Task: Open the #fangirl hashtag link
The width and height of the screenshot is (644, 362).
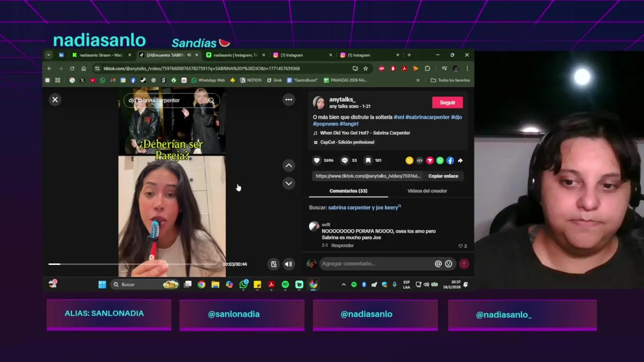Action: pyautogui.click(x=349, y=124)
